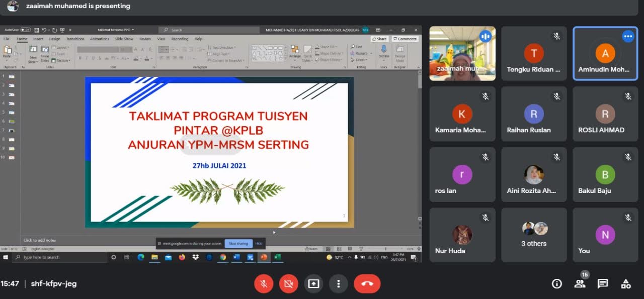This screenshot has height=299, width=644.
Task: Open Firefox from the taskbar
Action: coord(182,257)
